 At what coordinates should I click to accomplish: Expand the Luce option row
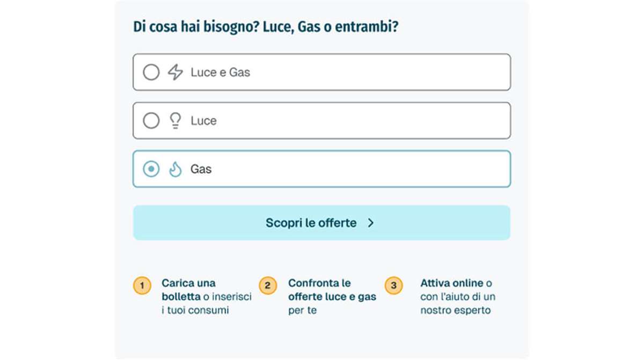(321, 120)
